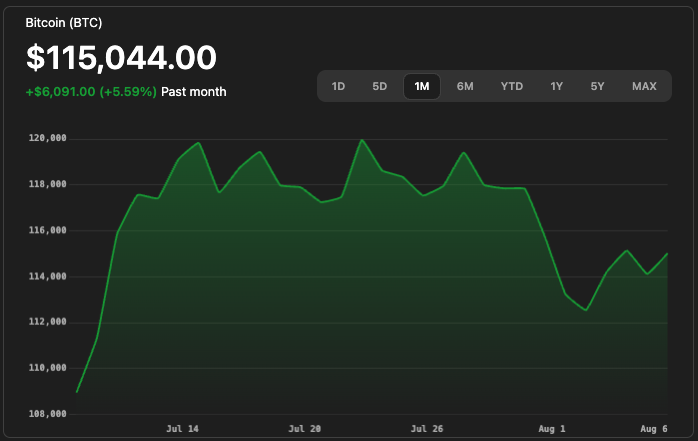View the 5Y price chart
Screen dimensions: 698x441
pos(597,86)
